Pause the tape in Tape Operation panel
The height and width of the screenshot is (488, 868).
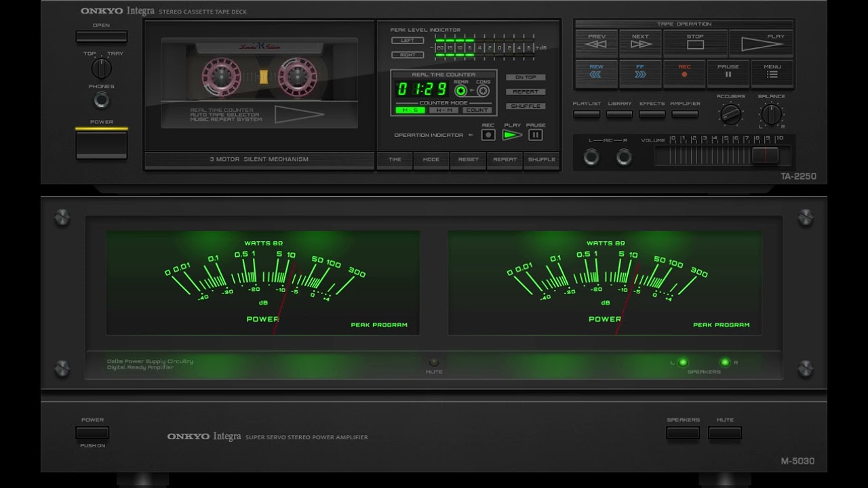click(x=728, y=73)
